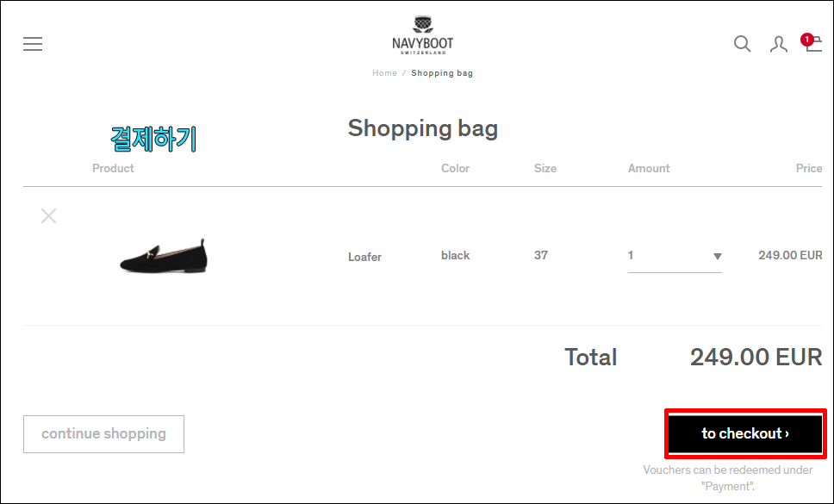Click the Price column header
This screenshot has height=504, width=834.
coord(809,168)
